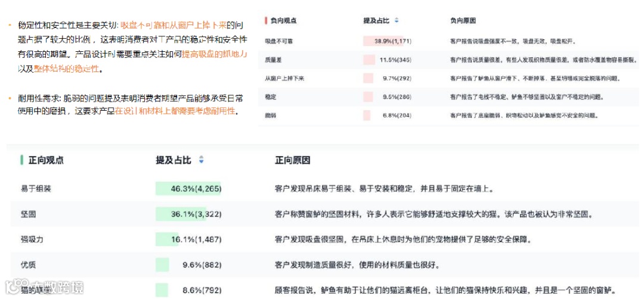This screenshot has height=299, width=644.
Task: Click the 脆弱 row label
Action: tap(271, 116)
